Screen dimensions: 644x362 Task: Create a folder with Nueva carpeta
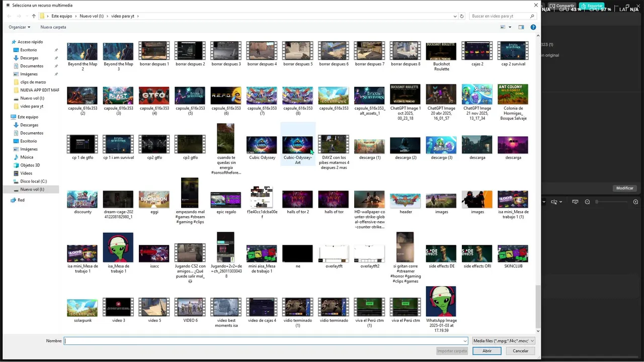[x=53, y=27]
